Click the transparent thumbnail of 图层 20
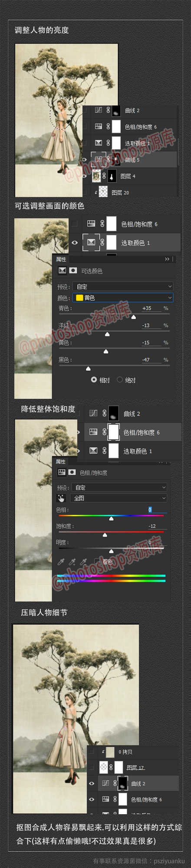 coord(103,192)
